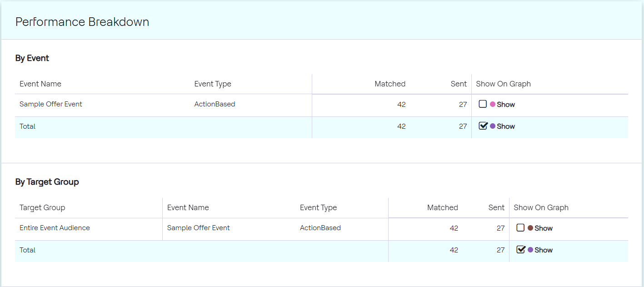This screenshot has width=644, height=287.
Task: Click the brown color dot beside Show
Action: click(x=530, y=228)
